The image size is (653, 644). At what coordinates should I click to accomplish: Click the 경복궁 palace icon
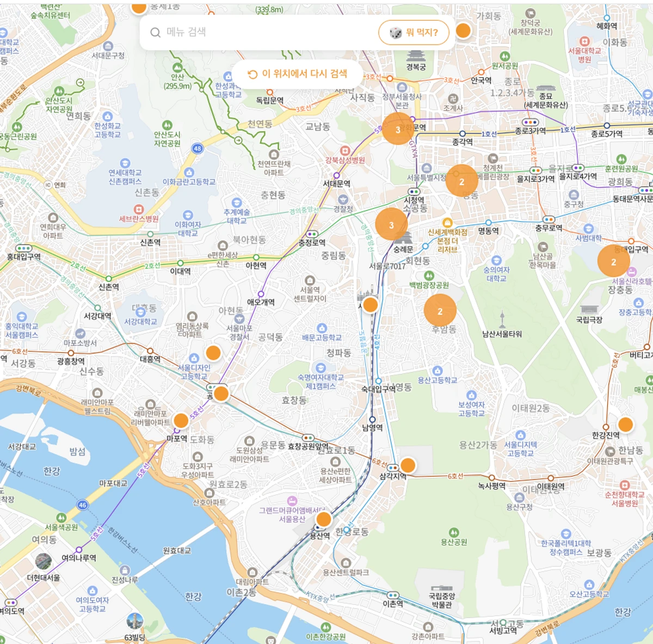pyautogui.click(x=416, y=56)
